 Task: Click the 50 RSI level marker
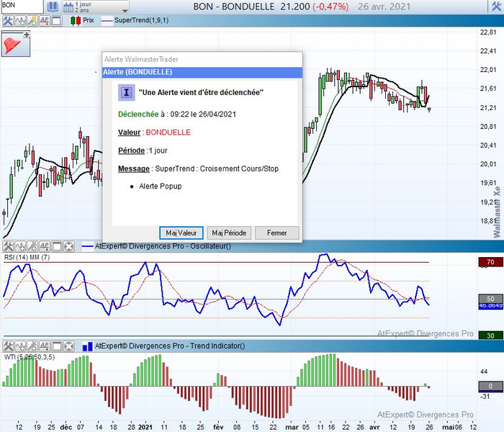click(490, 299)
